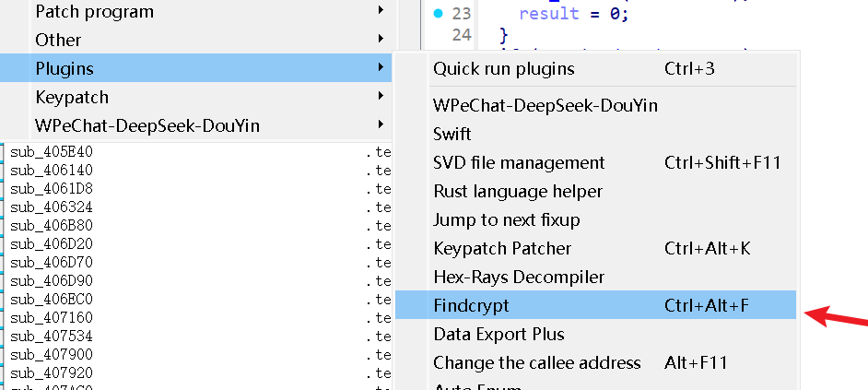The width and height of the screenshot is (868, 390).
Task: Open the WPeChat-DeepSeek-DouYin submenu in Edit menu
Action: 196,125
